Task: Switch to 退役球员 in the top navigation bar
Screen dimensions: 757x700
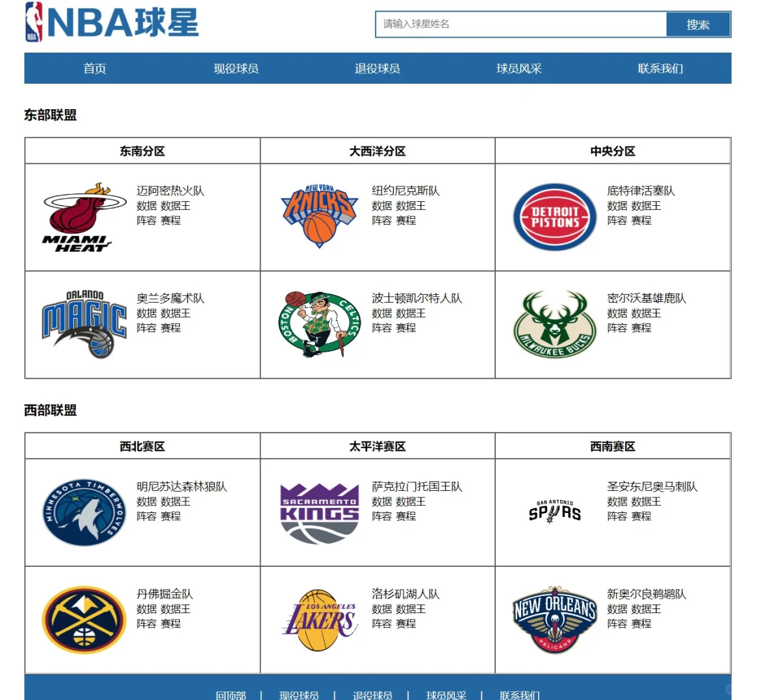Action: (377, 68)
